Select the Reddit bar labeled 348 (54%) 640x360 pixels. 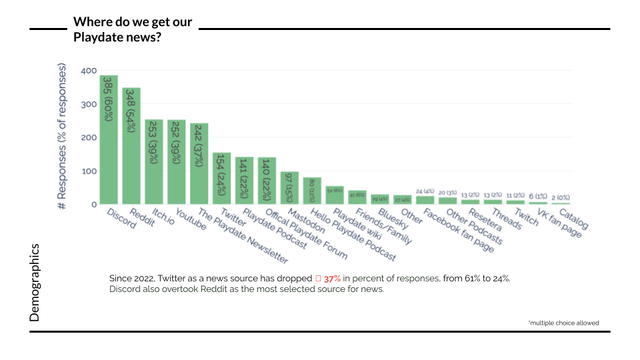pos(131,146)
